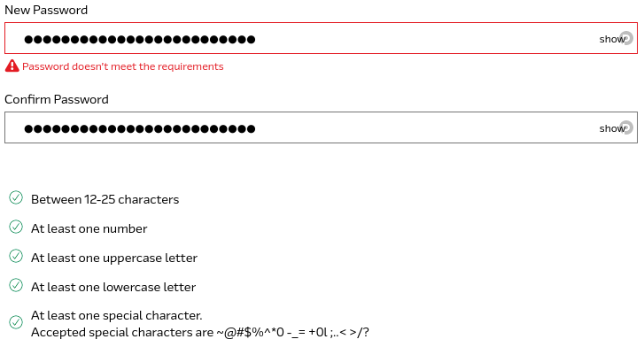Click the checkmark beside Between 12-25 characters
Screen dimensions: 644x347
pos(16,197)
